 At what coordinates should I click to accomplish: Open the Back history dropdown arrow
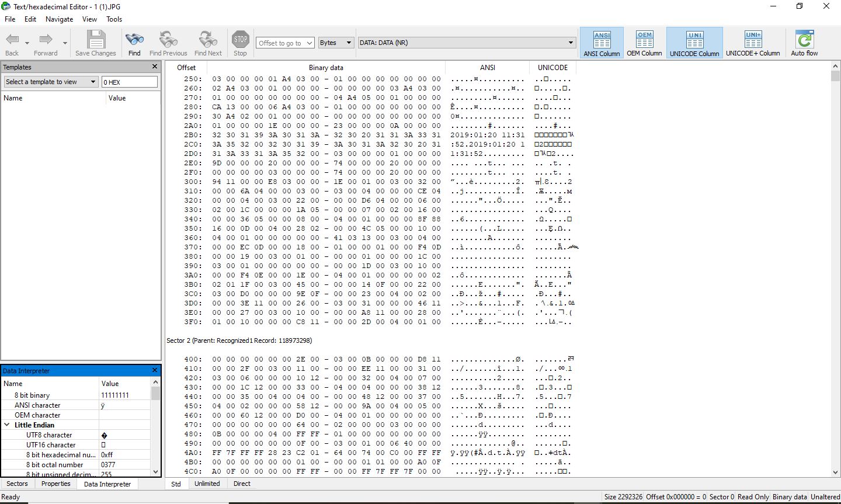point(27,43)
